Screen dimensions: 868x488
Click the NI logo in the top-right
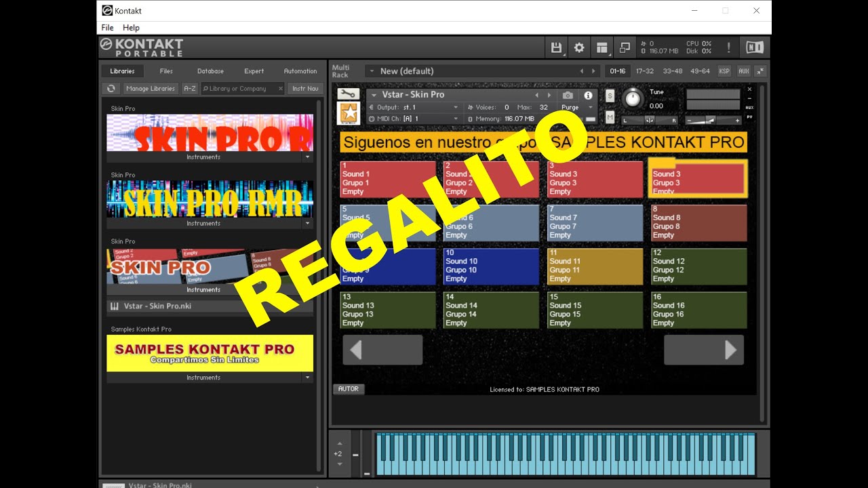pyautogui.click(x=754, y=47)
